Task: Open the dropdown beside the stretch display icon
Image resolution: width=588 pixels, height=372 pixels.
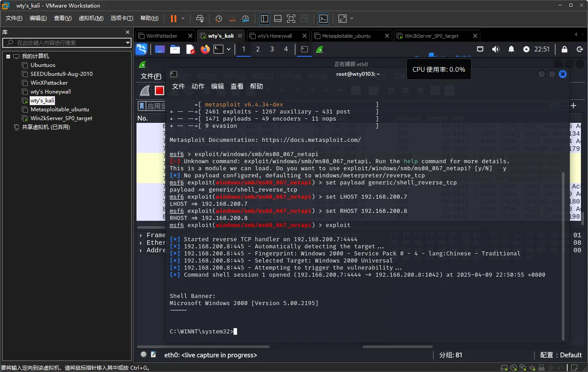Action: 352,19
